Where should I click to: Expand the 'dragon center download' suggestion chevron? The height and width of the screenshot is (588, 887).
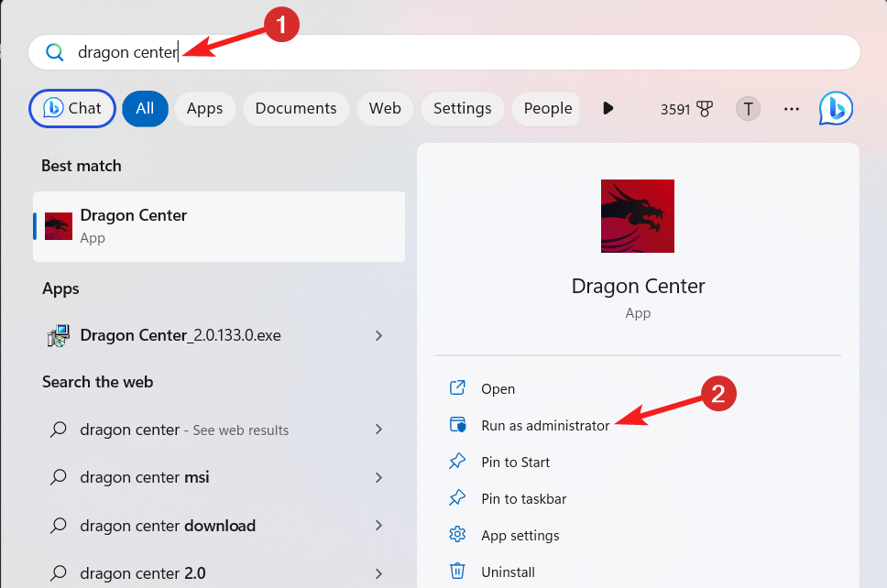(x=379, y=525)
